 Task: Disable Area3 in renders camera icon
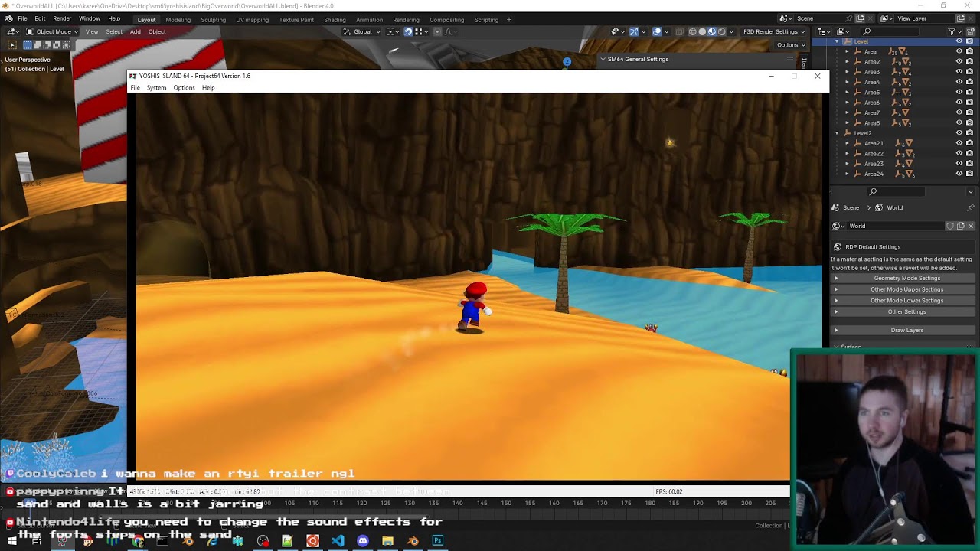point(969,72)
